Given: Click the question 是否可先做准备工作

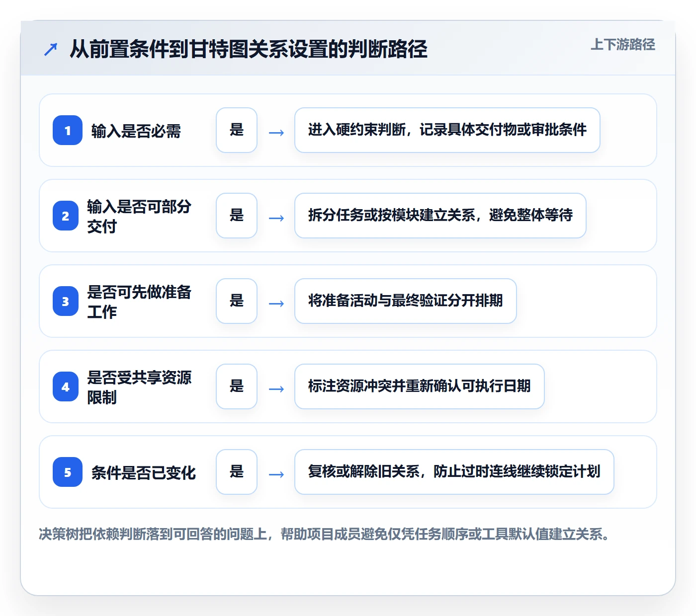Looking at the screenshot, I should point(139,302).
